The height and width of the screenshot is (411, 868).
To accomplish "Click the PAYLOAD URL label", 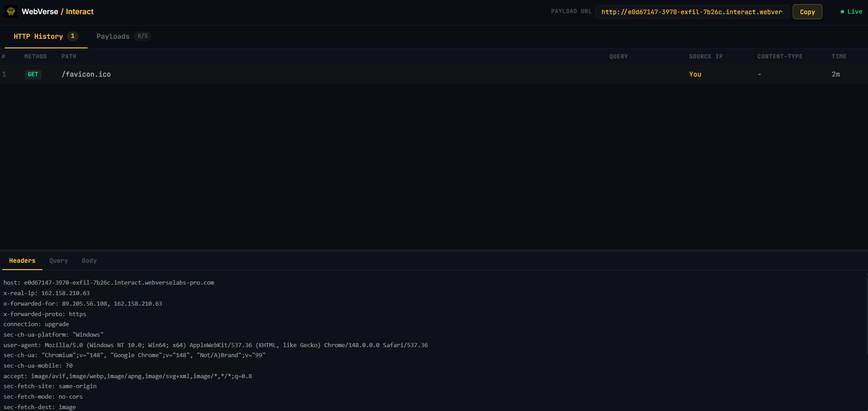I will click(571, 11).
